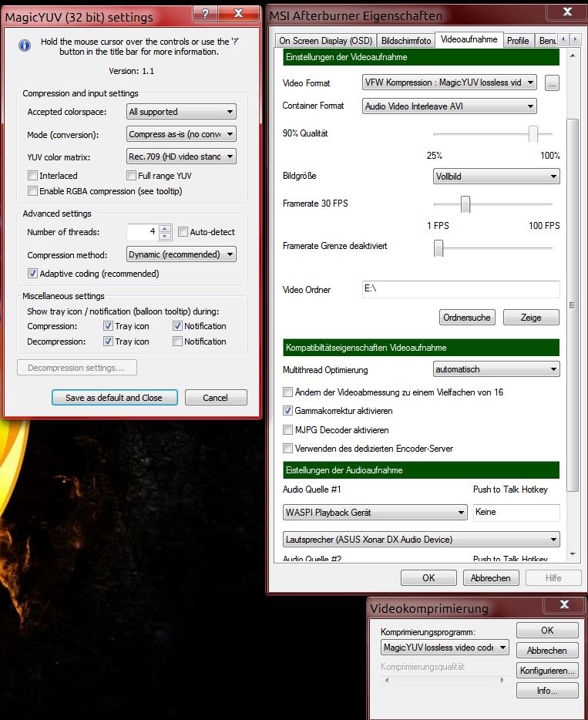
Task: Decrease number of threads with down arrow
Action: coord(165,236)
